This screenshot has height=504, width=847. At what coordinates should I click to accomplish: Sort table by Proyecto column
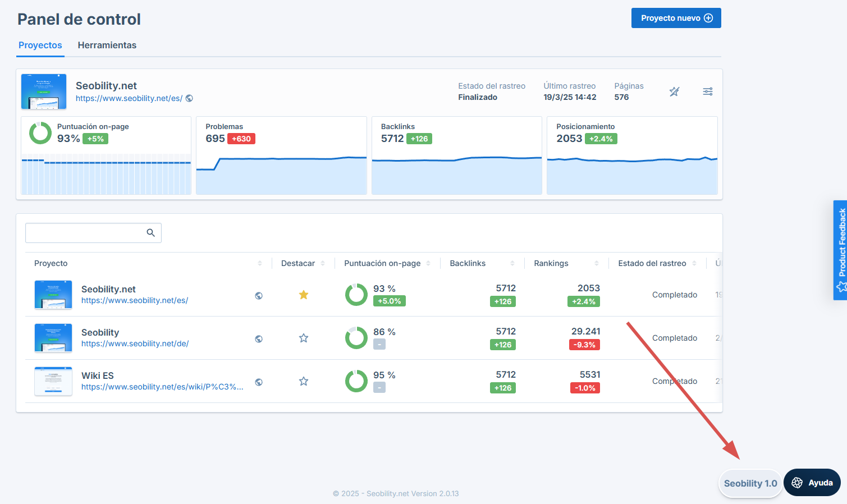tap(260, 263)
